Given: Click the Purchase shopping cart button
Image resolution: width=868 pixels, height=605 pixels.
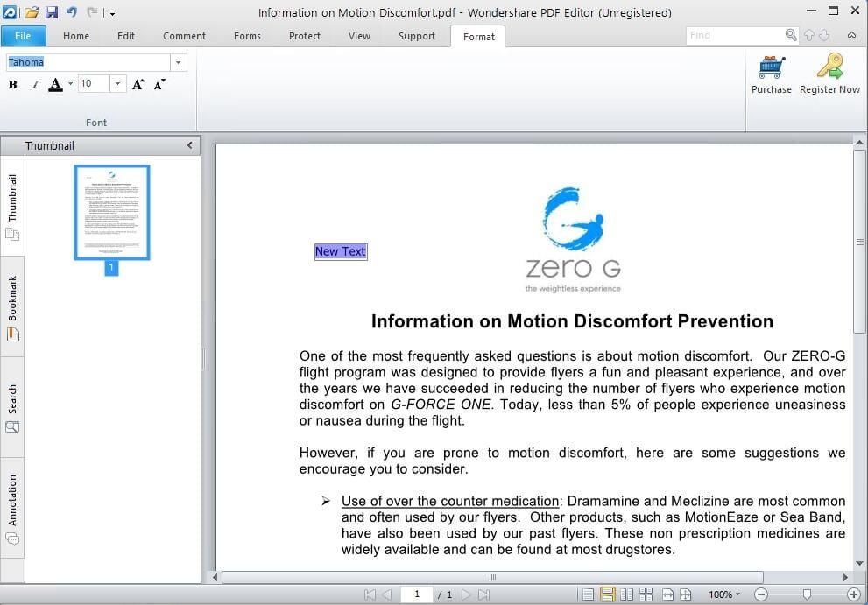Looking at the screenshot, I should pos(771,74).
